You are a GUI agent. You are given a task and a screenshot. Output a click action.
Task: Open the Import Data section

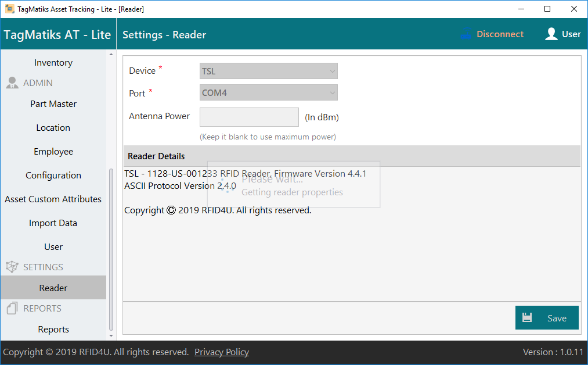(x=53, y=223)
